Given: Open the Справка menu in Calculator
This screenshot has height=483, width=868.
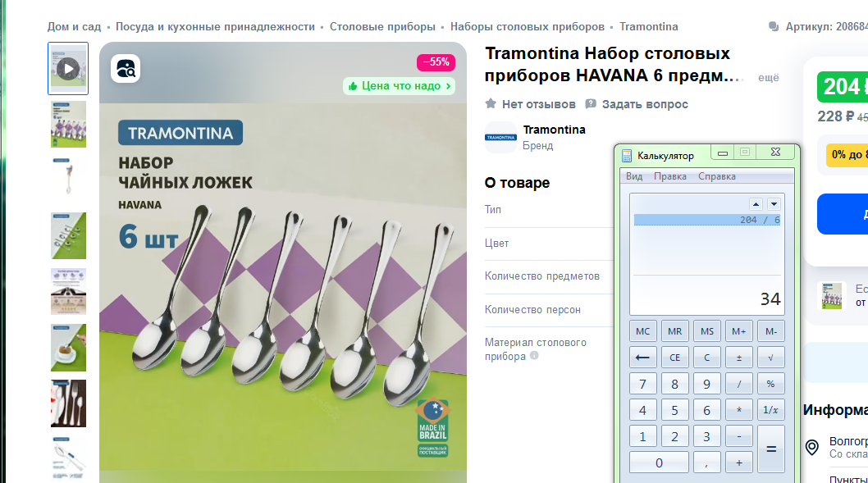Looking at the screenshot, I should point(717,176).
